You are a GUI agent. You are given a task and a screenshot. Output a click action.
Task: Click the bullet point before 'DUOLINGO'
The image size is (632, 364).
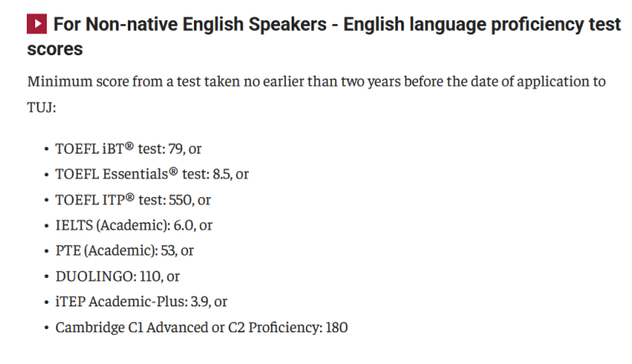coord(46,277)
